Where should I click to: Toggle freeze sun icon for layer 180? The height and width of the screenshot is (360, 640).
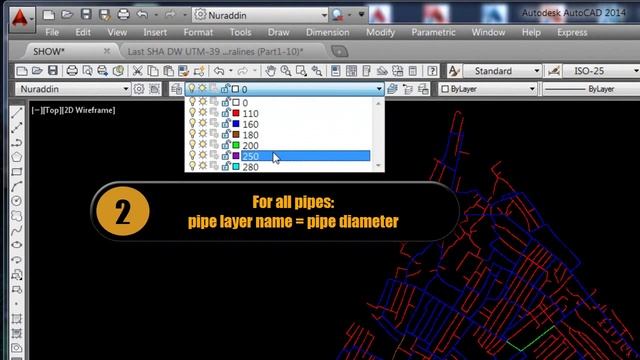coord(203,134)
